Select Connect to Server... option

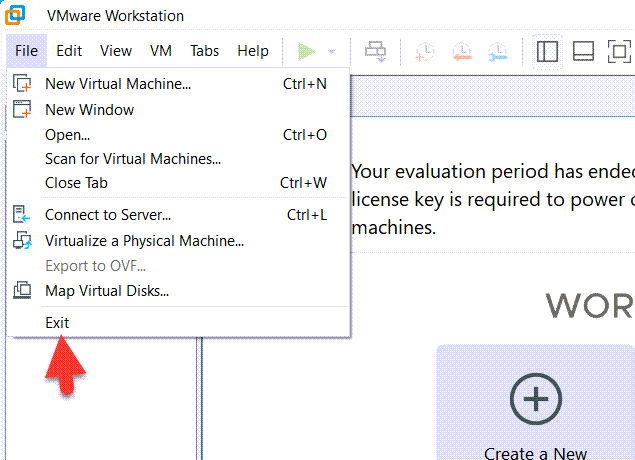[108, 214]
